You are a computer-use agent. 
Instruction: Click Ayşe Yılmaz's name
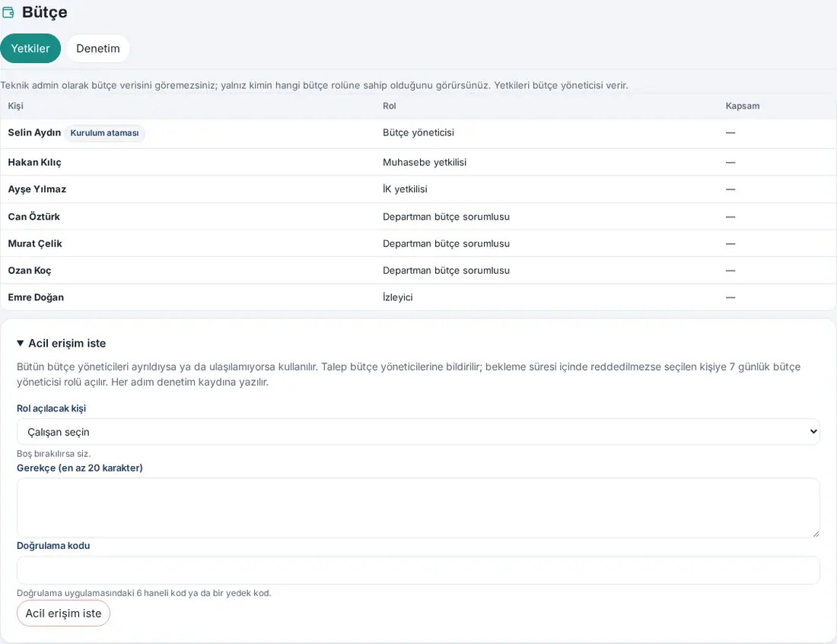(x=37, y=189)
